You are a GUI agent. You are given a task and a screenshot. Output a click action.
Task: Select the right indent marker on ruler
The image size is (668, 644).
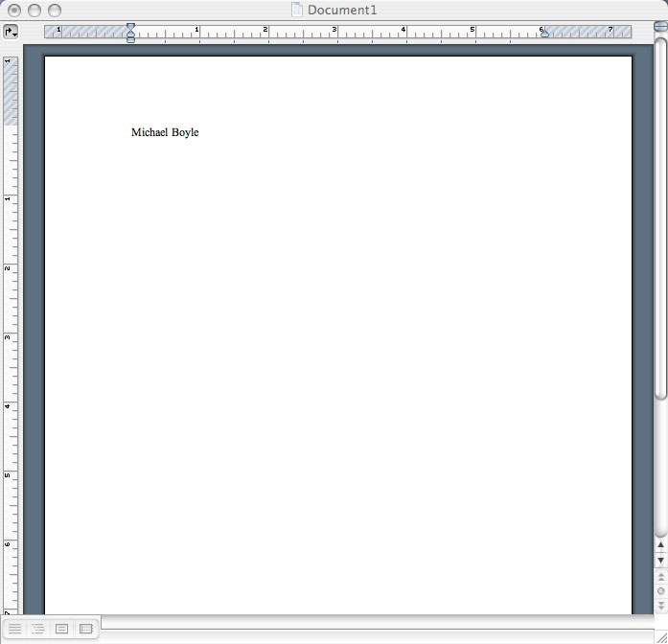tap(545, 34)
